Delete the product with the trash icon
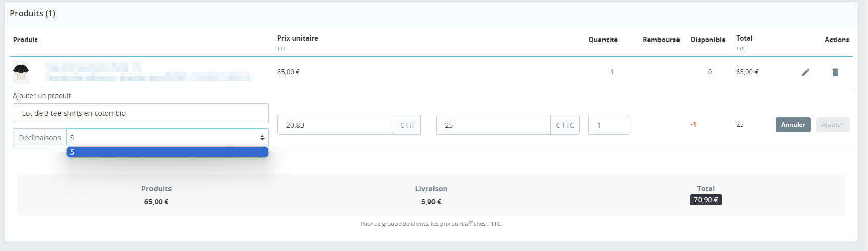Viewport: 868px width, 251px height. (x=835, y=72)
